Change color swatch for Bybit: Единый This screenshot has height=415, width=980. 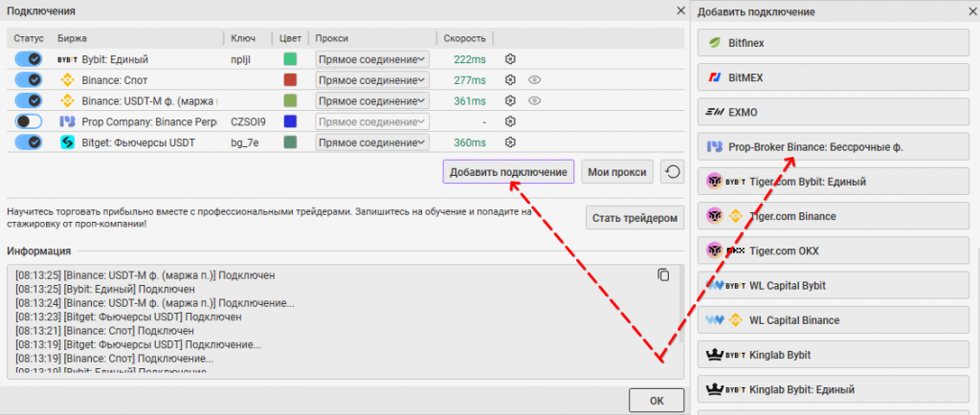290,59
